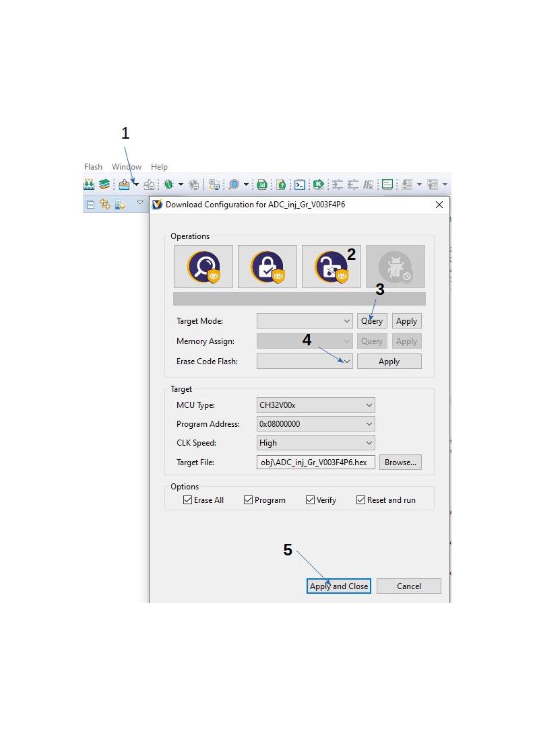Expand the search magnifier dropdown arrow
This screenshot has width=535, height=756.
point(246,184)
